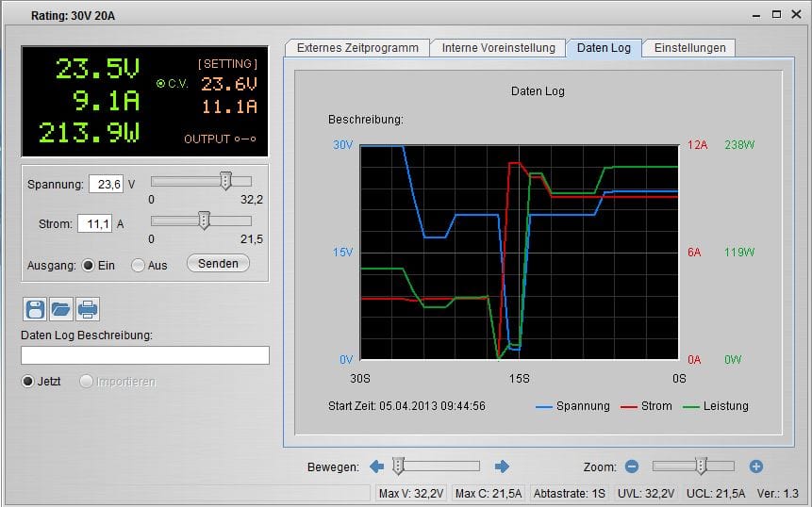Choose the Jetzt radio option

point(27,382)
